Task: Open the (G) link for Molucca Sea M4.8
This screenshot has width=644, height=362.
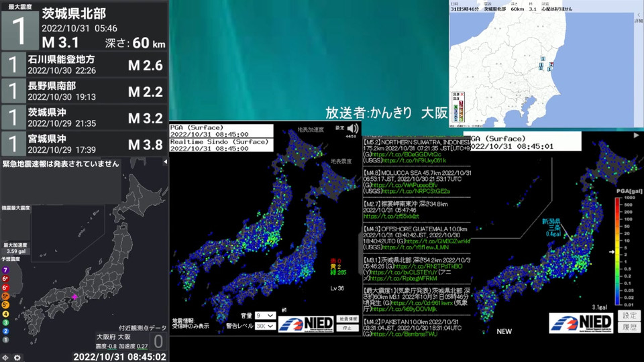Action: [404, 185]
